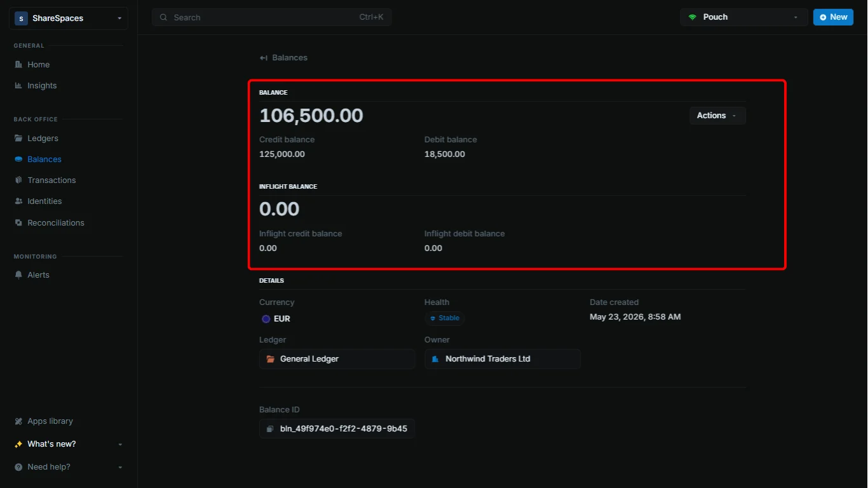
Task: Click the Insights bar chart icon
Action: coord(18,85)
